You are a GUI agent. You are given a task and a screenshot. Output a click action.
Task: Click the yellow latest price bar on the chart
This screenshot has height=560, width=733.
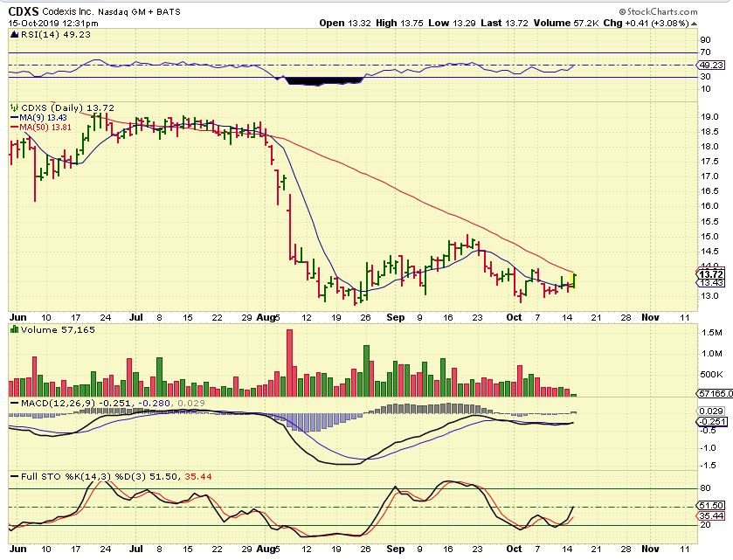575,281
